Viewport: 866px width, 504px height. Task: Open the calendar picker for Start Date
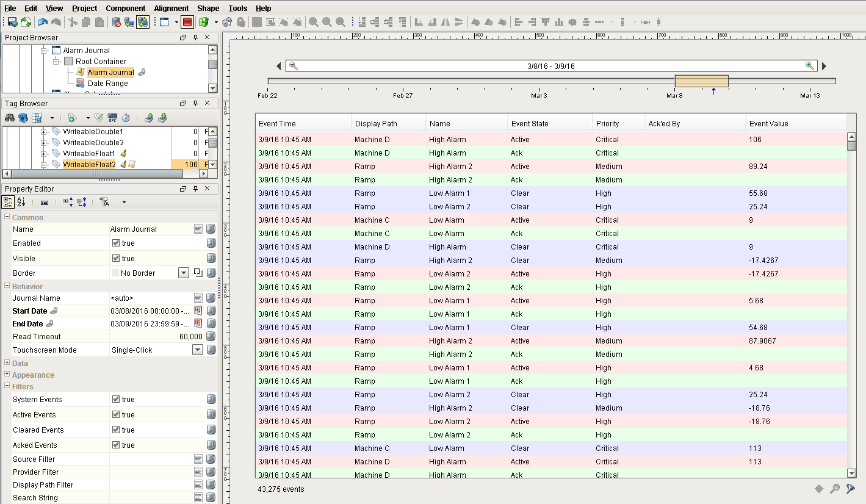click(x=198, y=311)
